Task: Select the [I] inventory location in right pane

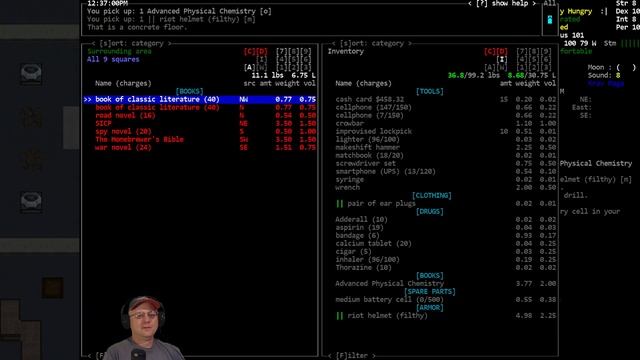Action: tap(502, 60)
